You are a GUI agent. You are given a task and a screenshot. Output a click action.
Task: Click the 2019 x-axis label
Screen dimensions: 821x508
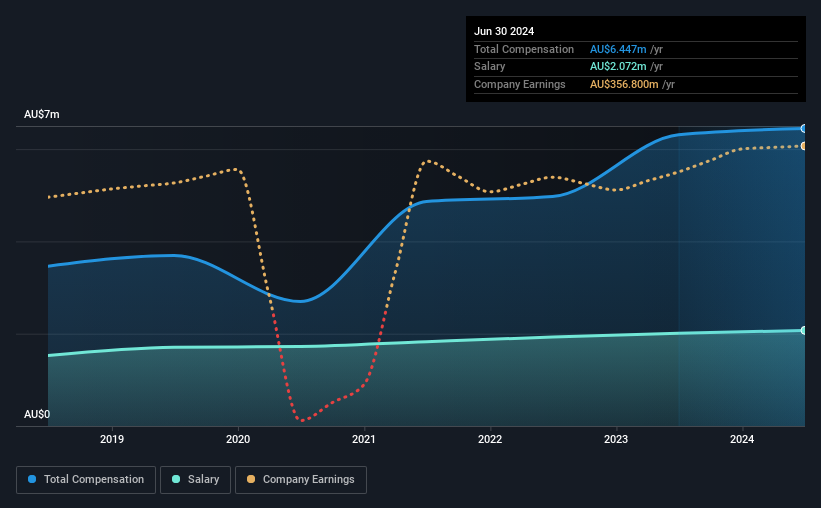click(112, 439)
